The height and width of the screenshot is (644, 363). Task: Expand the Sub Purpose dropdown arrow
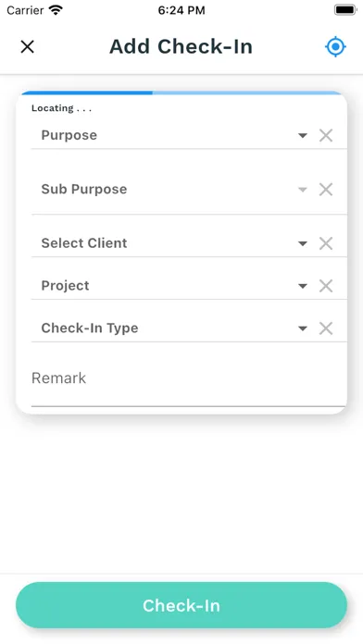click(303, 190)
